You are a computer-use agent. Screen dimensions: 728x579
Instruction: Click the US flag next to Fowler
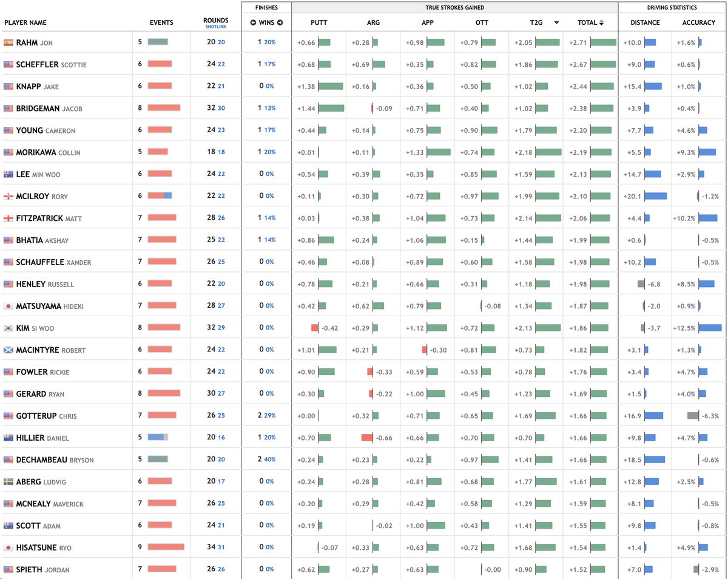pos(8,371)
